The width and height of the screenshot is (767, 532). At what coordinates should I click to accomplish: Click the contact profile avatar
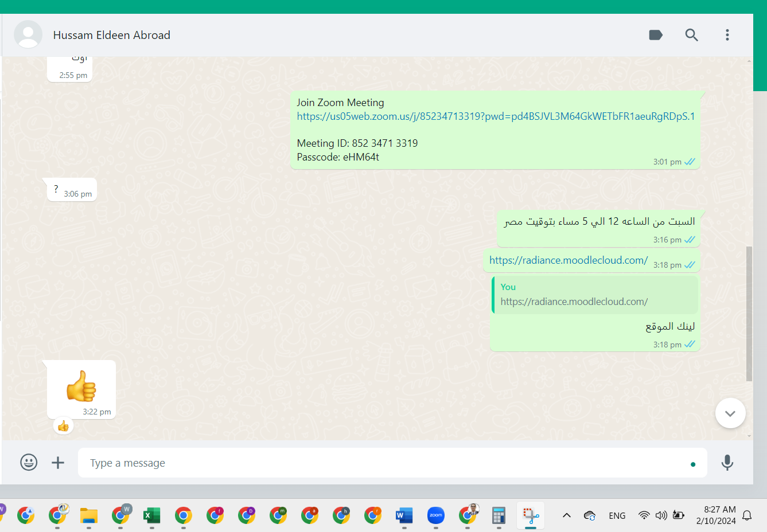coord(28,34)
